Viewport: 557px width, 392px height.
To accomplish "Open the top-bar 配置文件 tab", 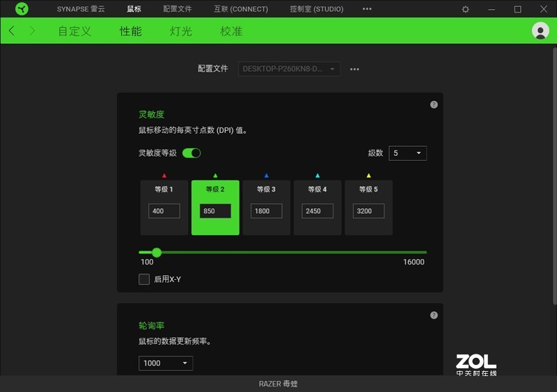I will (x=178, y=9).
